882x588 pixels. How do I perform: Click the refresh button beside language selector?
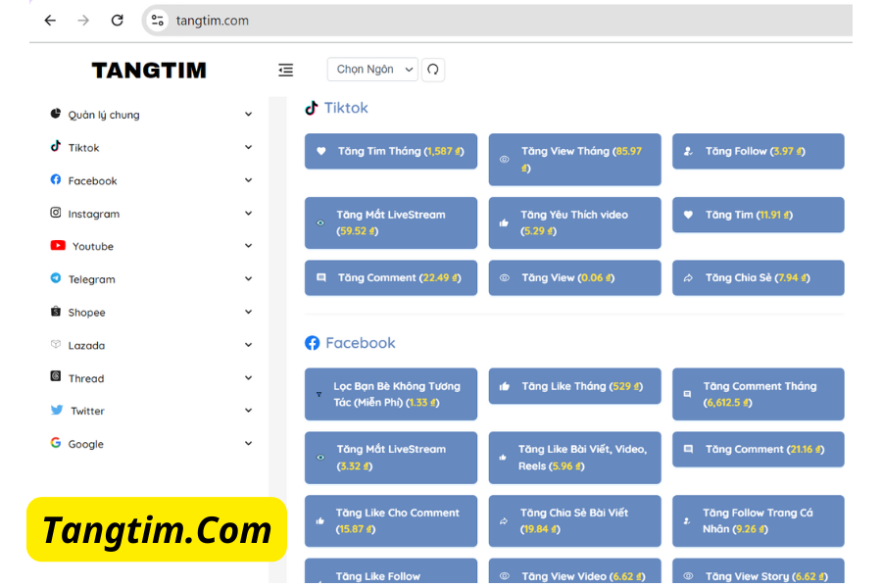pyautogui.click(x=433, y=70)
